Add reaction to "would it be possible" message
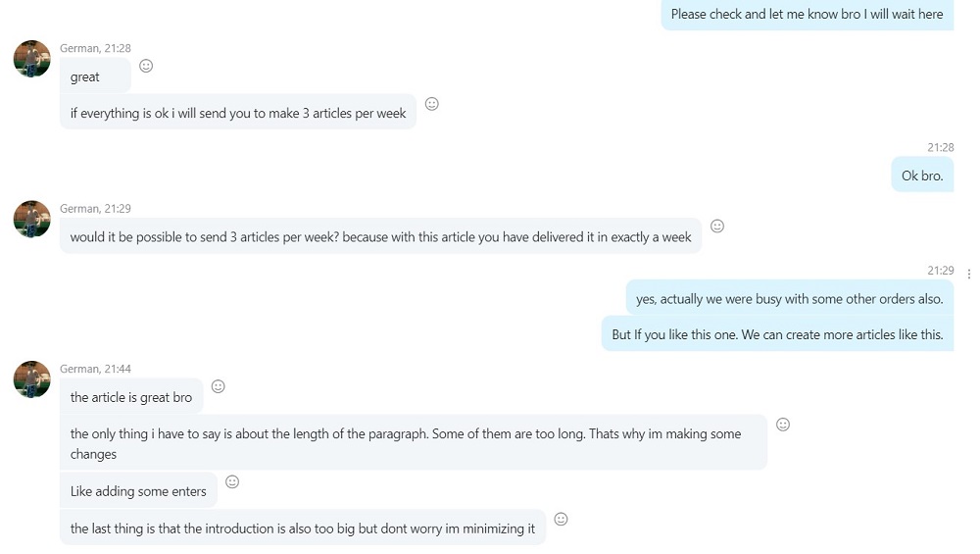 tap(717, 226)
